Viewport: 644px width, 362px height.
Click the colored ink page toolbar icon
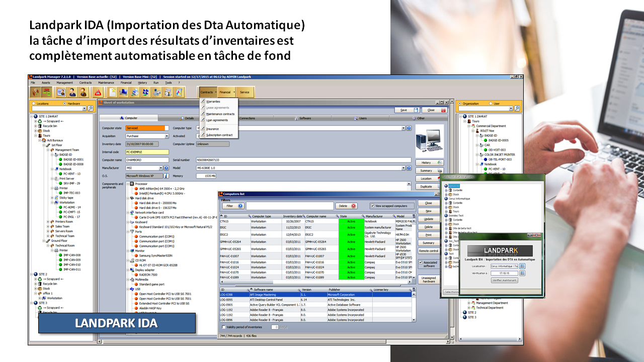[179, 92]
